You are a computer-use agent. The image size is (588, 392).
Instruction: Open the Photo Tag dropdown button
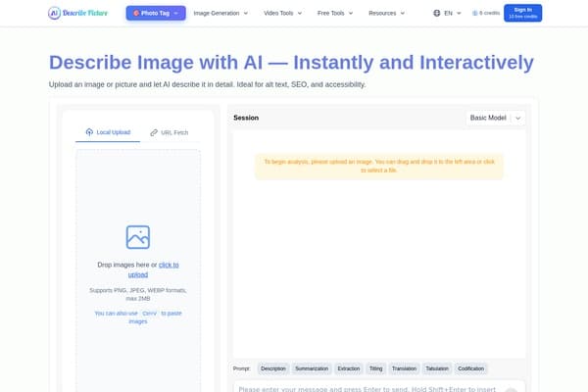point(156,13)
